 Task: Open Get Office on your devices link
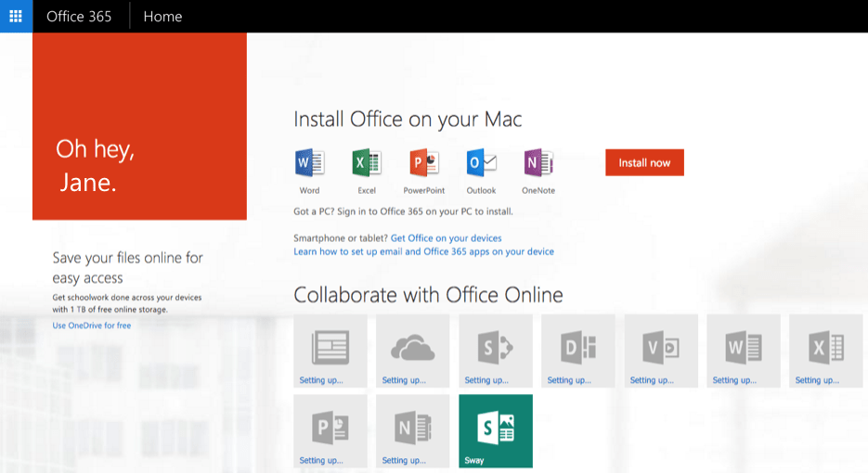click(447, 237)
